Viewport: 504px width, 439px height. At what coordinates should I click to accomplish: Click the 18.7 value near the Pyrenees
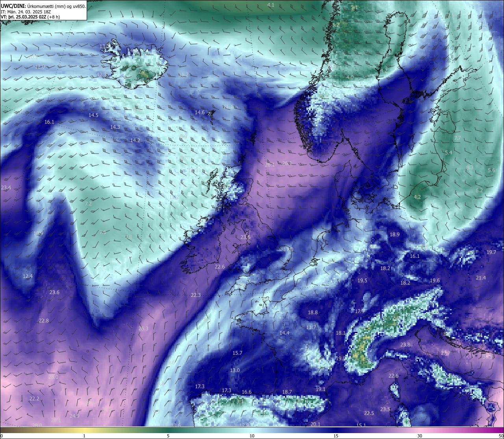click(287, 392)
